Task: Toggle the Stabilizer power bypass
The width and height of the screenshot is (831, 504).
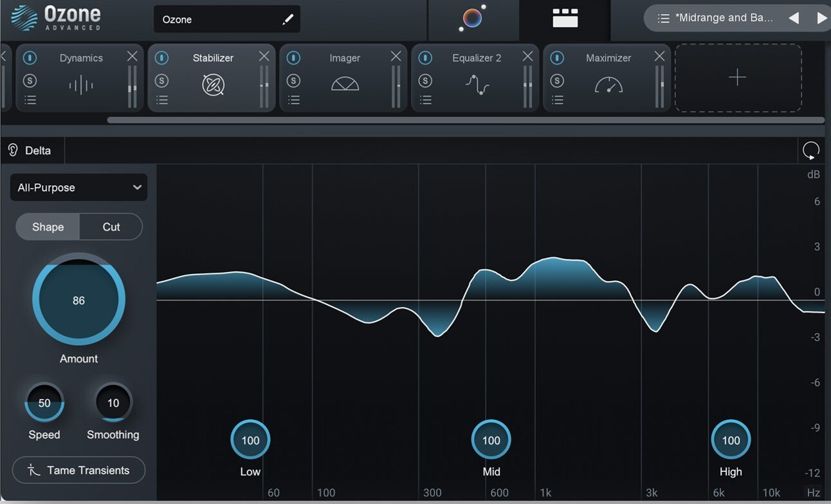Action: click(162, 58)
